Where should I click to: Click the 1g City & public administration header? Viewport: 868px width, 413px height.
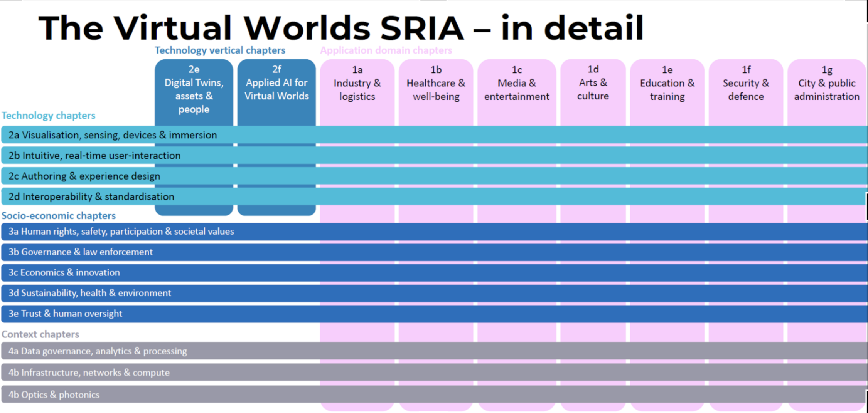point(826,83)
